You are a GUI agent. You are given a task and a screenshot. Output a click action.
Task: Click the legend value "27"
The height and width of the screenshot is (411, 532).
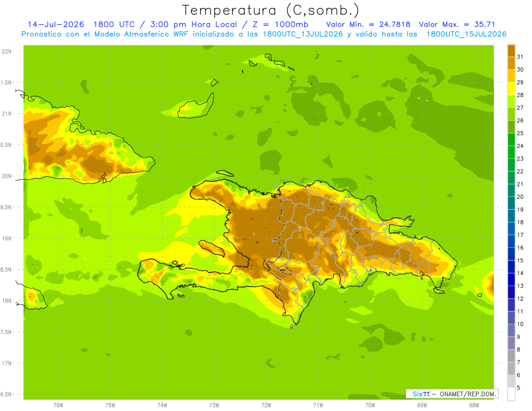tap(520, 107)
